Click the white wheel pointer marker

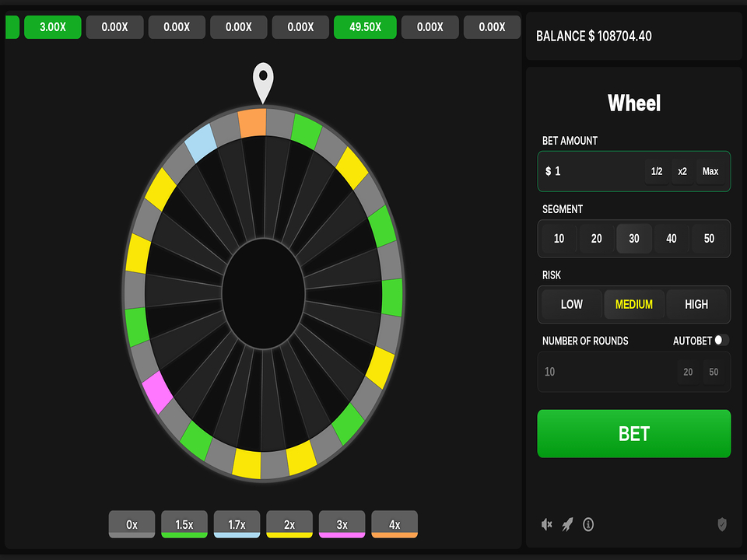[264, 82]
